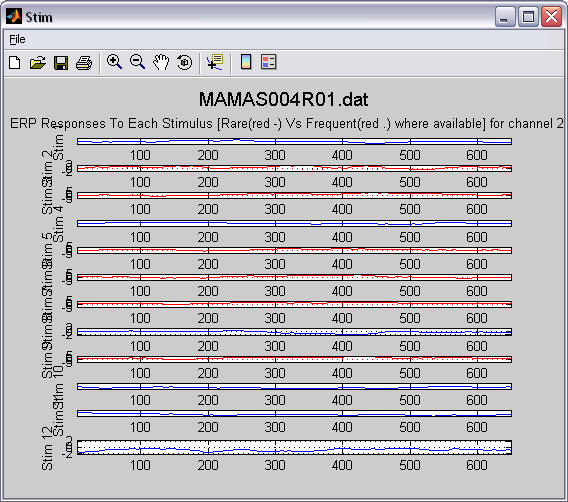Click the MAMAS004R01.dat figure title
568x502 pixels.
[284, 99]
